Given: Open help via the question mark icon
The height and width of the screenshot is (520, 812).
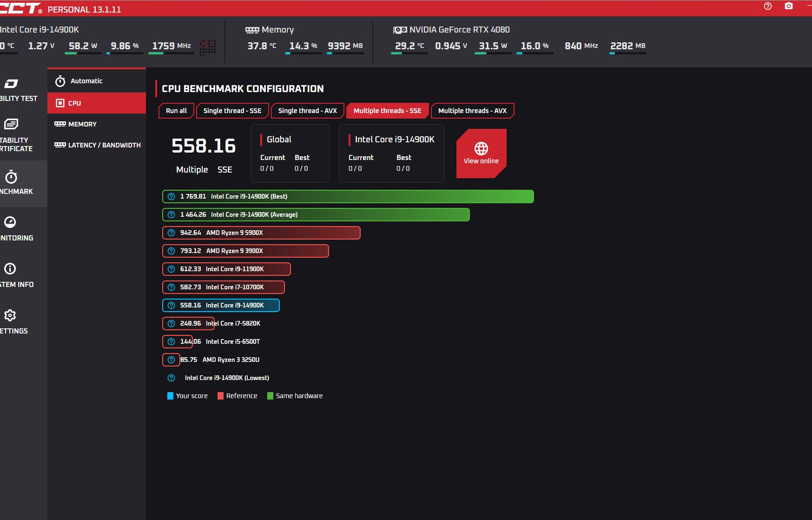Looking at the screenshot, I should pyautogui.click(x=768, y=7).
